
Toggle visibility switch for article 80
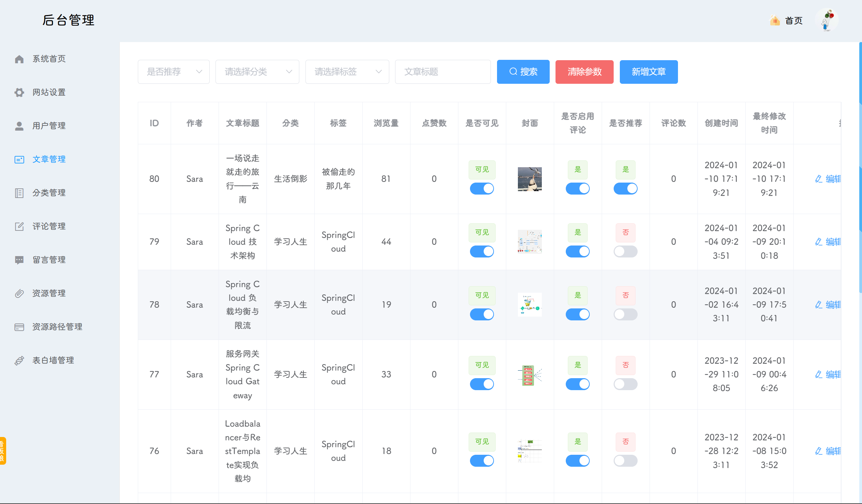482,188
